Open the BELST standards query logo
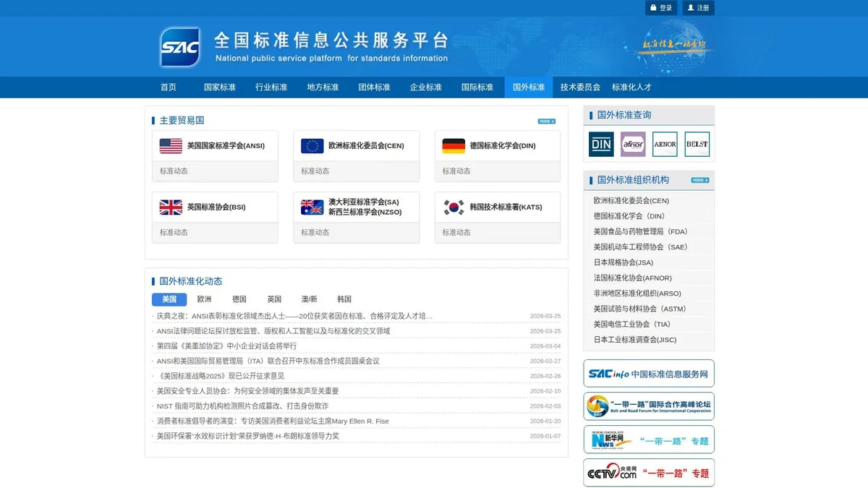The width and height of the screenshot is (868, 488). pyautogui.click(x=697, y=144)
